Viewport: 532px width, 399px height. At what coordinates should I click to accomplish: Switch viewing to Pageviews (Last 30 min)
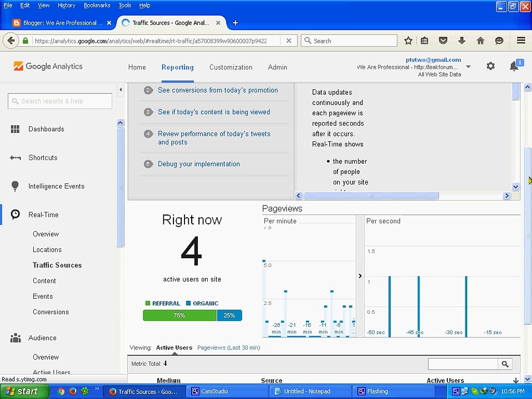point(229,347)
